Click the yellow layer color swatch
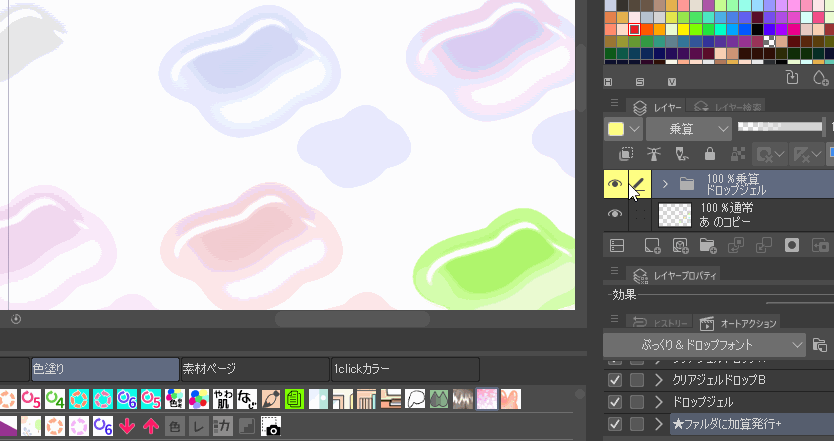The image size is (834, 441). 616,129
